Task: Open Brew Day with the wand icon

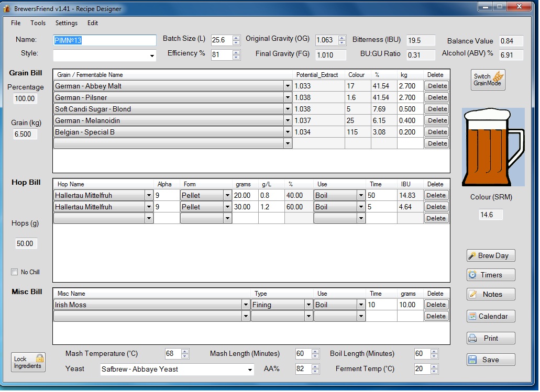Action: 490,255
